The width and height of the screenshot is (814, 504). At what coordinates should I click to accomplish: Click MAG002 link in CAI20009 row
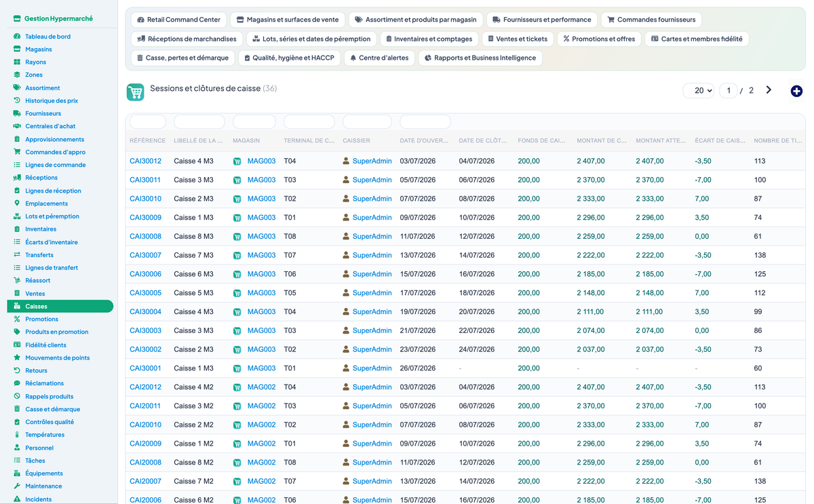click(x=261, y=444)
